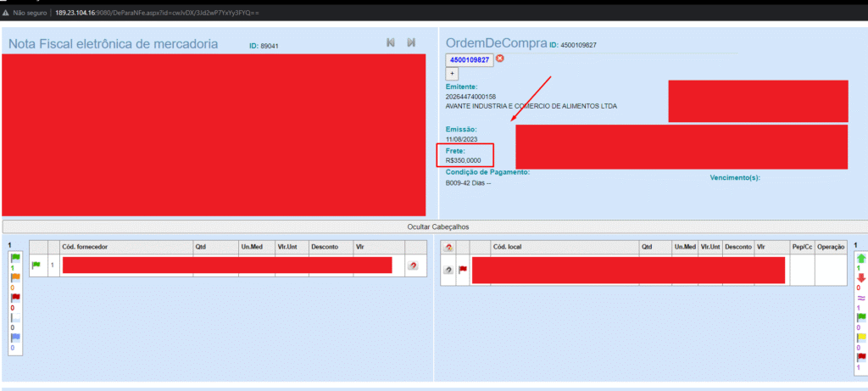
Task: Click the plus button to add purchase order
Action: [x=452, y=74]
